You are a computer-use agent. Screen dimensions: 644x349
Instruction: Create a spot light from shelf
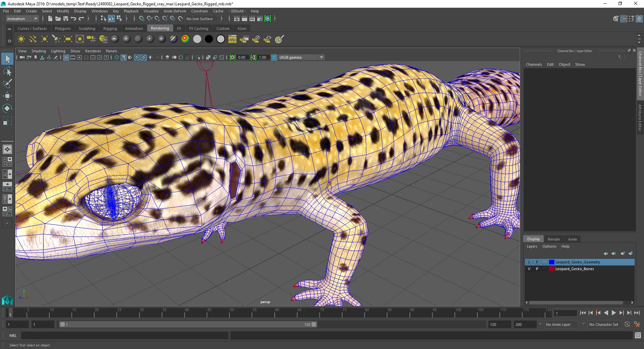tap(56, 39)
